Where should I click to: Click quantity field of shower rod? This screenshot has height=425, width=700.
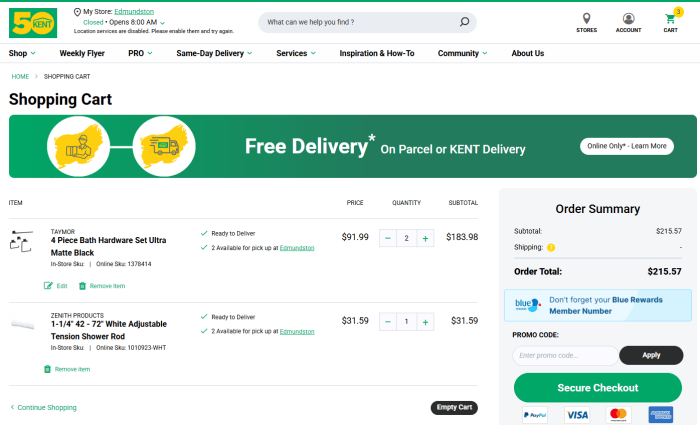(x=406, y=322)
